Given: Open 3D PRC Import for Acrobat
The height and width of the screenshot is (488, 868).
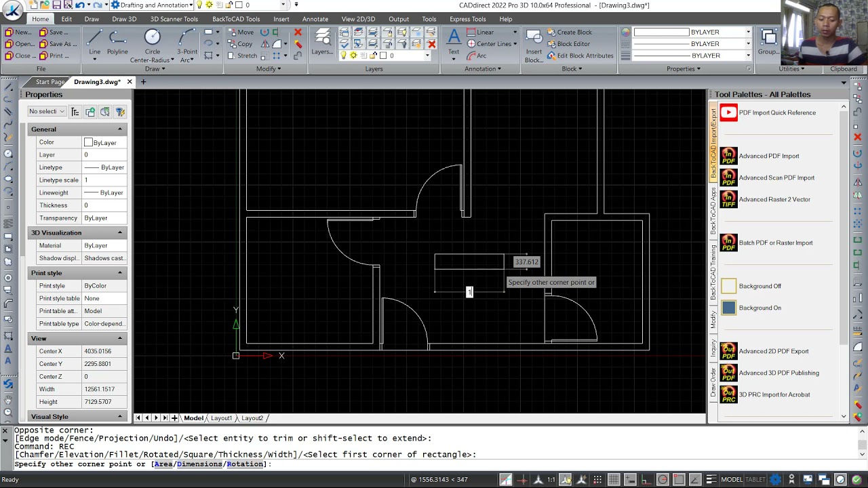Looking at the screenshot, I should 765,394.
